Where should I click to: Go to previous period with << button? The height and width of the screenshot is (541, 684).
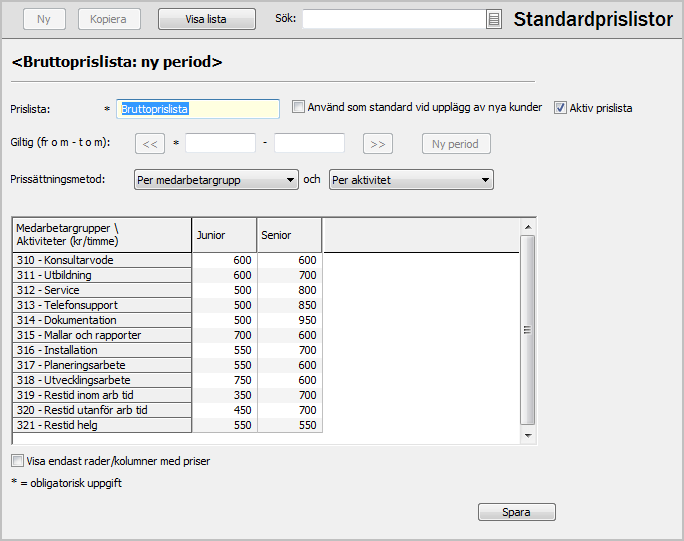point(149,144)
